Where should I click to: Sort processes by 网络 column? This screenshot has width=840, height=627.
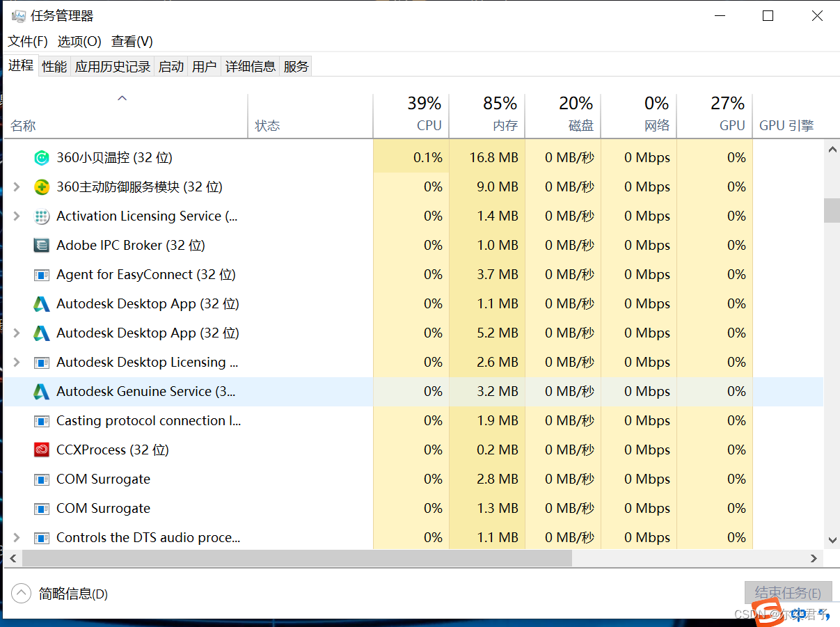(639, 116)
